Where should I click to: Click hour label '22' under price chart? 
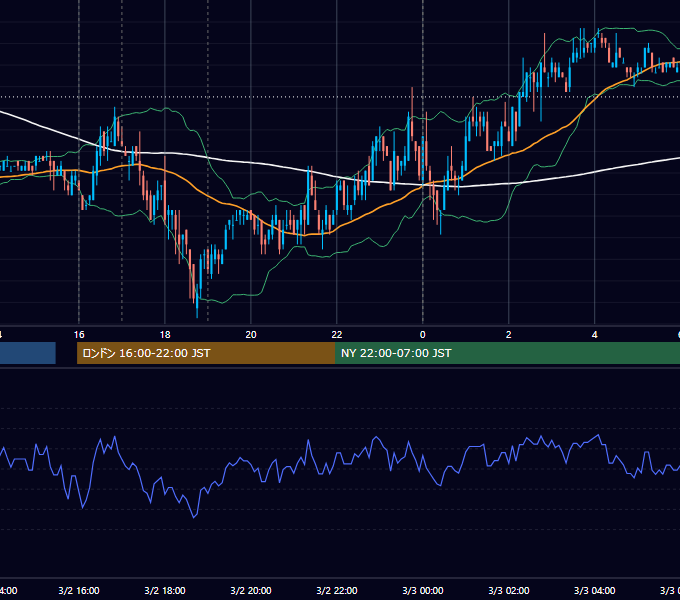(x=337, y=335)
